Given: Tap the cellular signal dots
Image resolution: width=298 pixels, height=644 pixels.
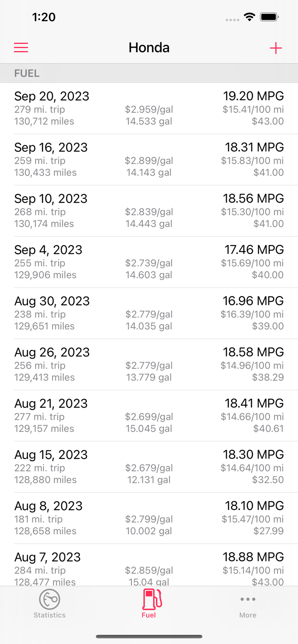Looking at the screenshot, I should click(x=232, y=20).
